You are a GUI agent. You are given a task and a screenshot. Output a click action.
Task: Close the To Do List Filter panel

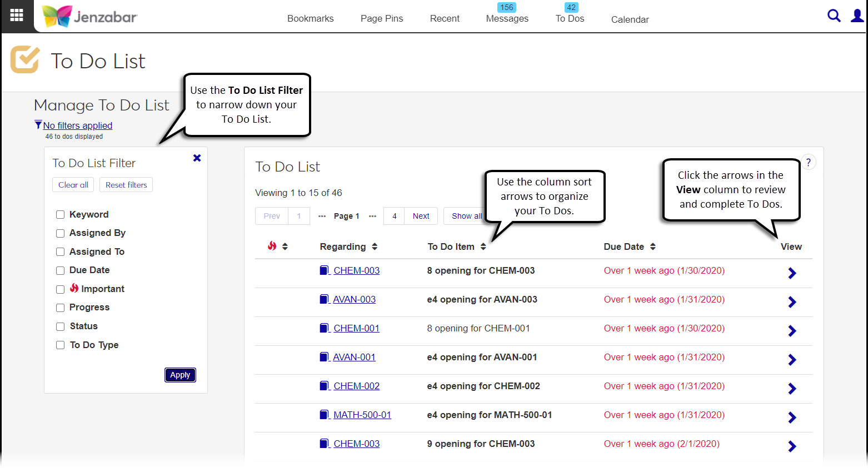tap(197, 158)
